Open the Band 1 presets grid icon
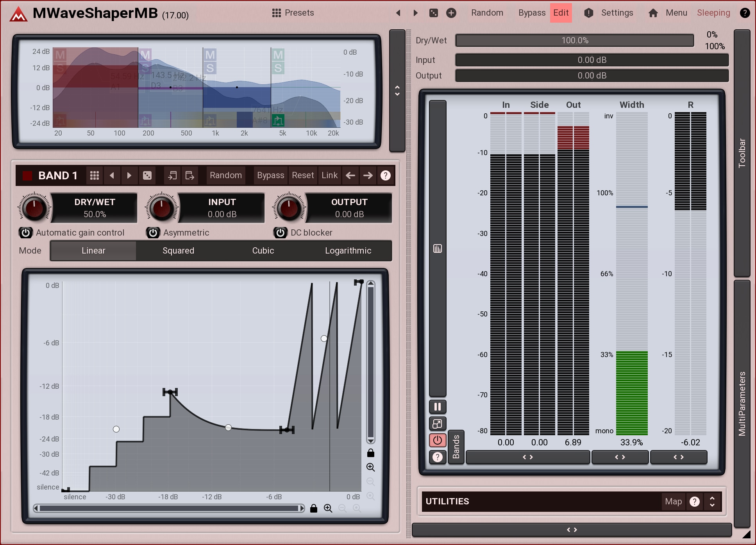This screenshot has height=545, width=756. pyautogui.click(x=94, y=175)
